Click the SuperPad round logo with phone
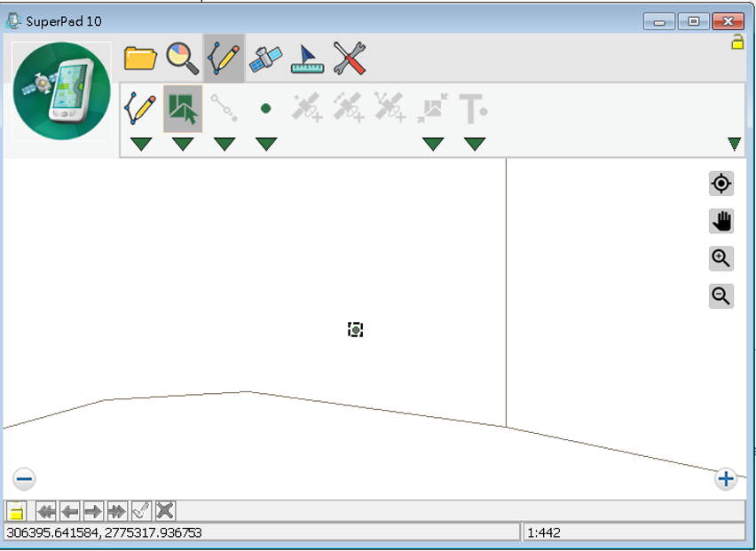The width and height of the screenshot is (756, 551). tap(62, 91)
